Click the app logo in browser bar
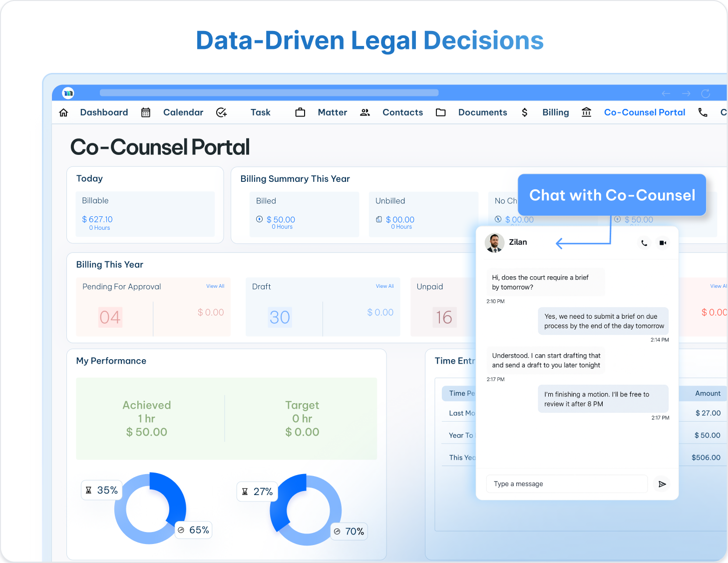 coord(68,93)
